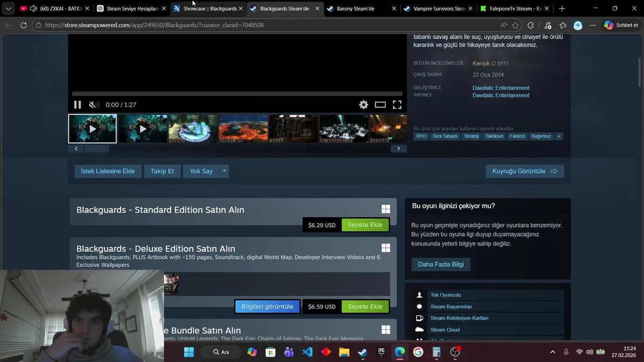Add game via İstek Listesine Ekle
Viewport: 644px width, 362px height.
tap(108, 171)
